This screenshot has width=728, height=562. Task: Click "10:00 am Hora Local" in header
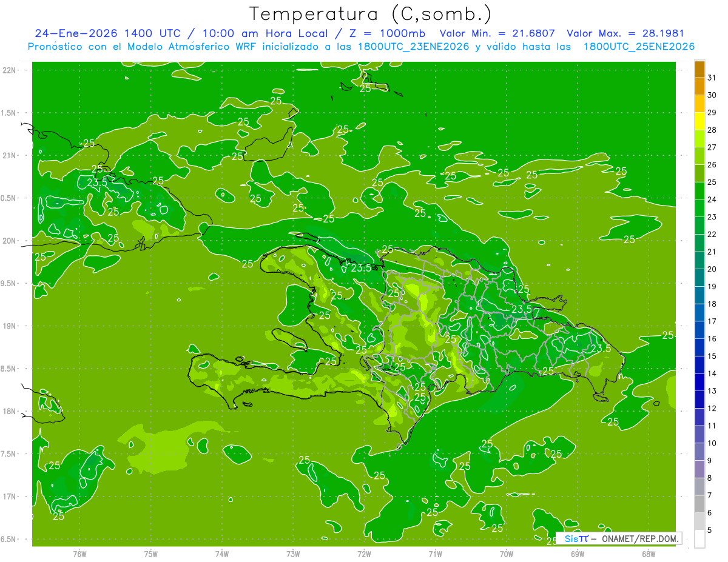pyautogui.click(x=266, y=33)
